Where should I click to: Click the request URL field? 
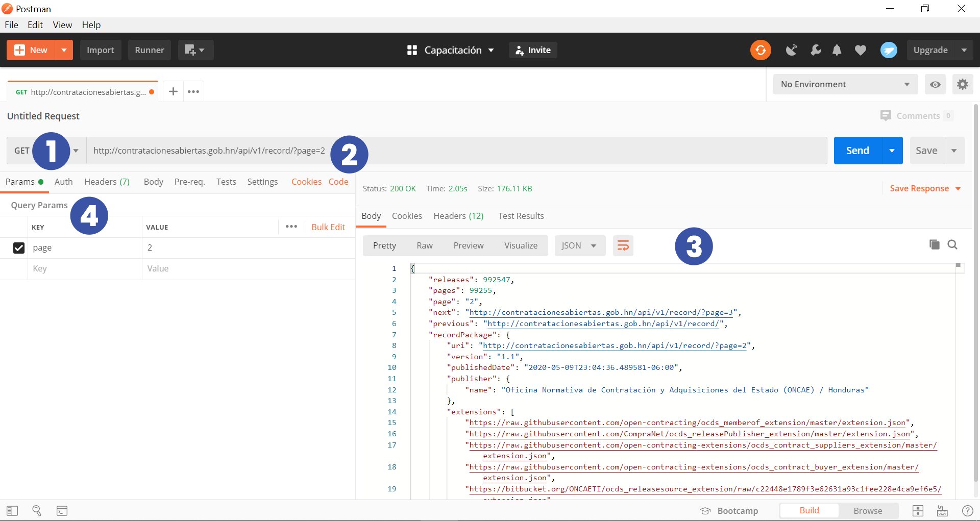(x=457, y=151)
